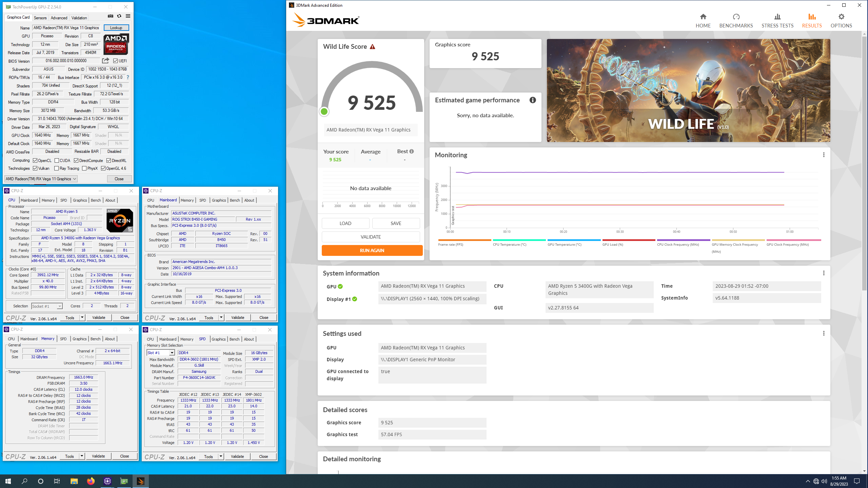Image resolution: width=868 pixels, height=488 pixels.
Task: Click the CPU Clock Frequency purple legend bar
Action: (x=684, y=240)
